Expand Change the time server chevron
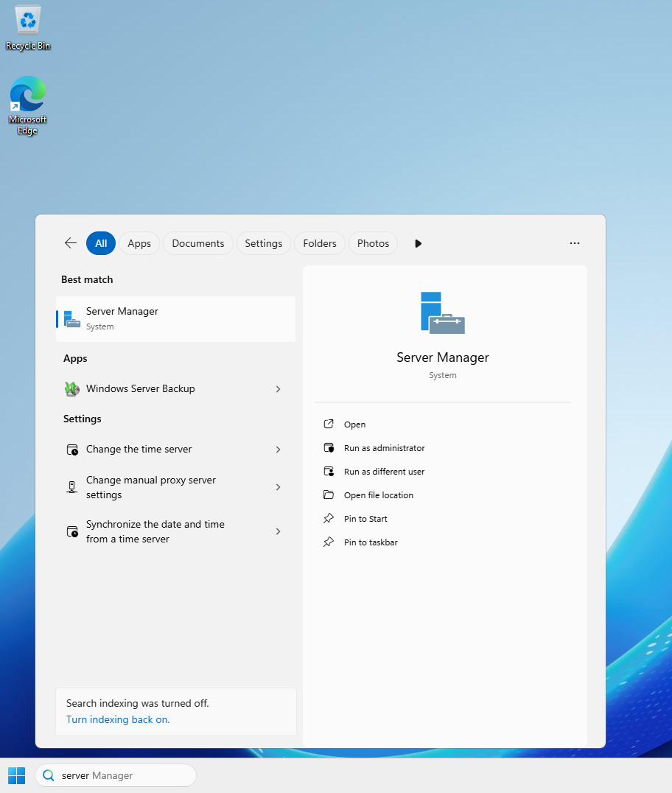 (x=278, y=450)
